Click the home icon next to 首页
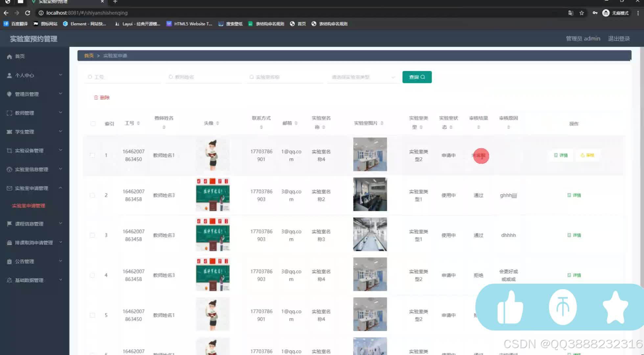This screenshot has width=644, height=355. (x=10, y=56)
